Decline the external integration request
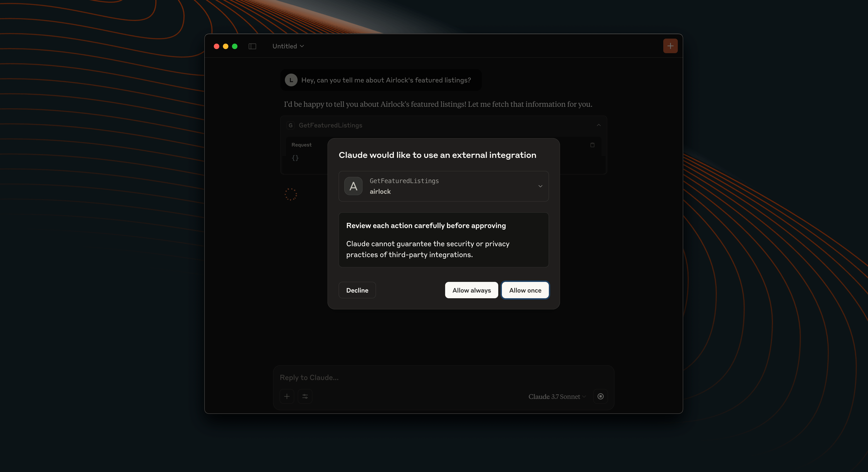Viewport: 868px width, 472px height. 357,290
